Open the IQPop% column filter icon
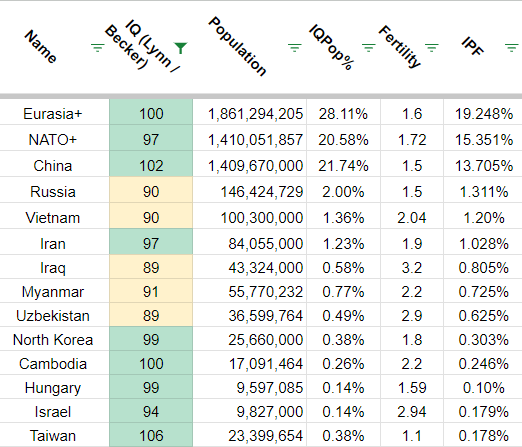Viewport: 522px width, 447px height. 369,47
